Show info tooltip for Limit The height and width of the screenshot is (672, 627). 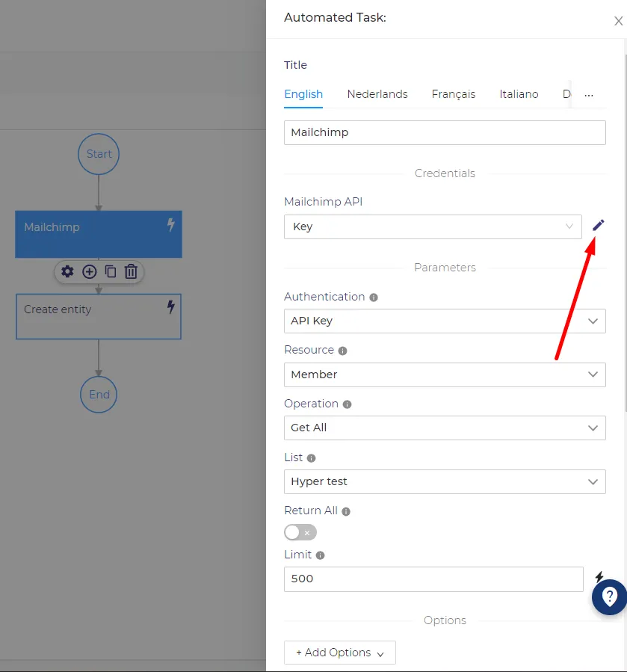click(320, 555)
